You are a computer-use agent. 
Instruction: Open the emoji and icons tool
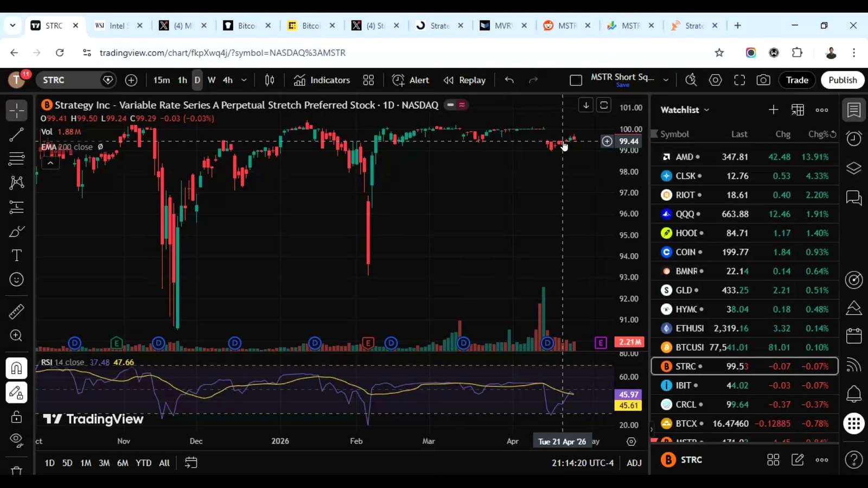17,280
